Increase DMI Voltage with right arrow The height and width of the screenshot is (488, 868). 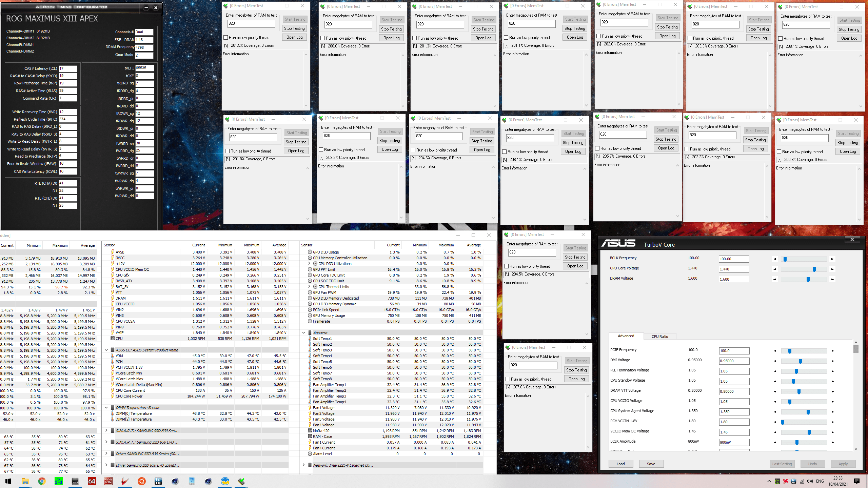coord(832,361)
